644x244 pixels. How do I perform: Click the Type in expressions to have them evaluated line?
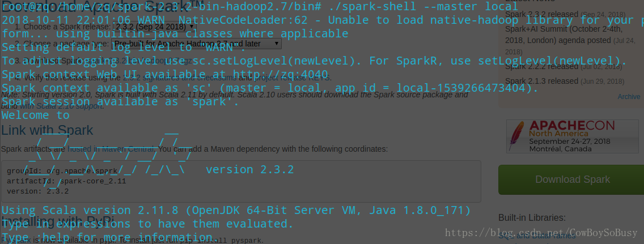click(148, 224)
